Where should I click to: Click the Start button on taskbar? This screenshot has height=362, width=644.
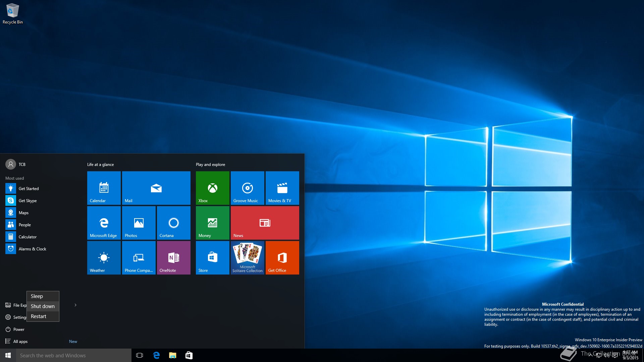pyautogui.click(x=8, y=355)
